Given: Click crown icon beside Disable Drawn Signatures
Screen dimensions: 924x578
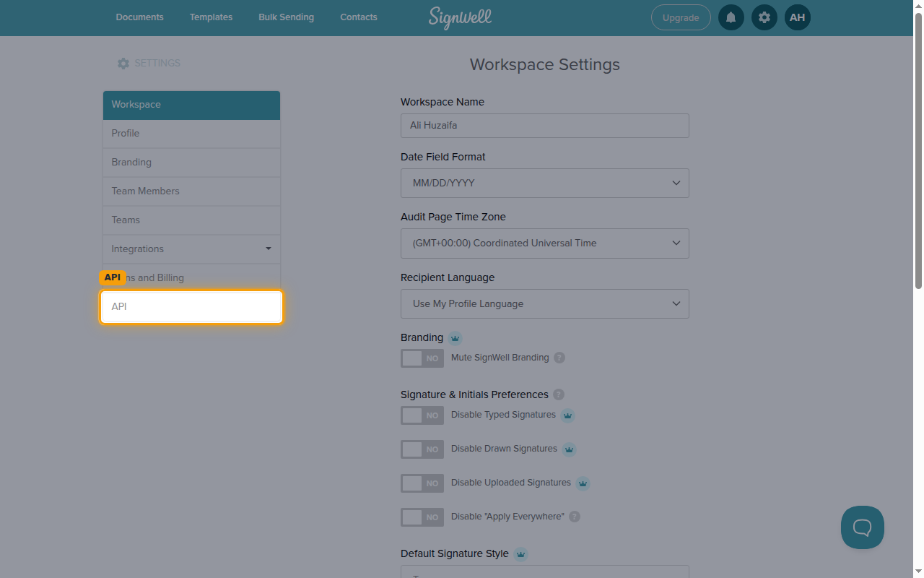Looking at the screenshot, I should coord(569,449).
